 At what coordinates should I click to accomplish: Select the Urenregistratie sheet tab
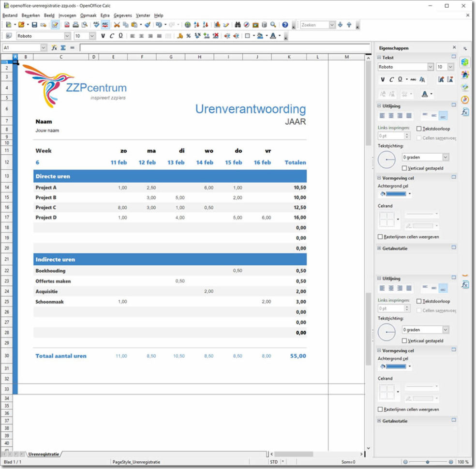(x=44, y=454)
